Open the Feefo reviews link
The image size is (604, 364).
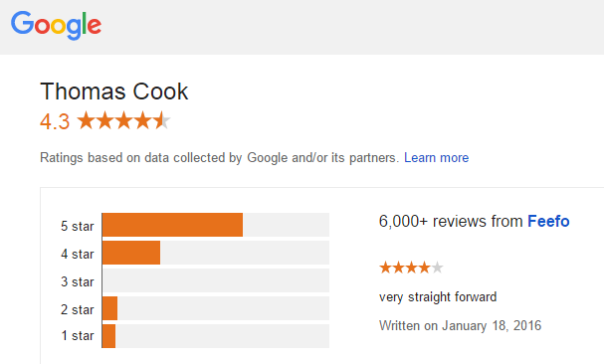point(548,222)
